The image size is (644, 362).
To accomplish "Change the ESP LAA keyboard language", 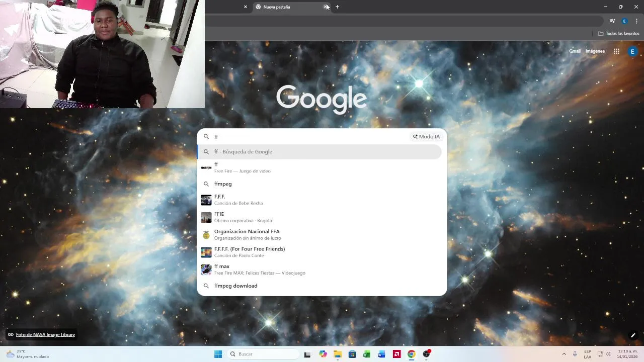I will pos(588,354).
